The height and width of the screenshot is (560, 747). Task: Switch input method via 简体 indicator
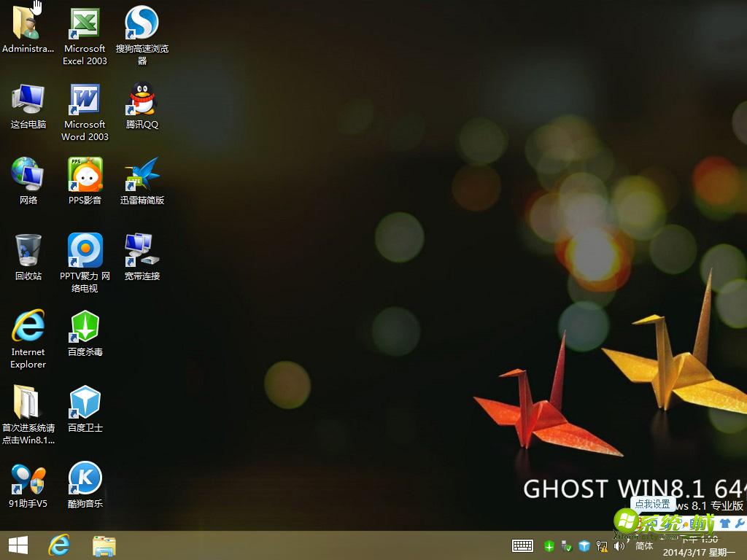644,545
